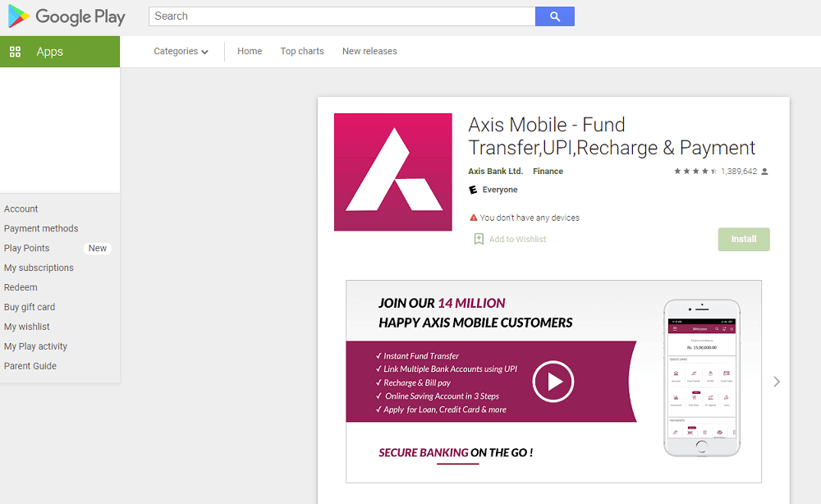The height and width of the screenshot is (504, 821).
Task: Click the wishlist bookmark icon
Action: click(479, 239)
